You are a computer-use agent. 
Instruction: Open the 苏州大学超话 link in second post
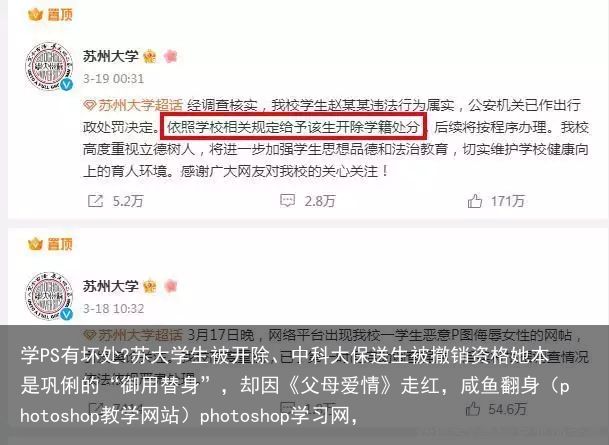133,335
